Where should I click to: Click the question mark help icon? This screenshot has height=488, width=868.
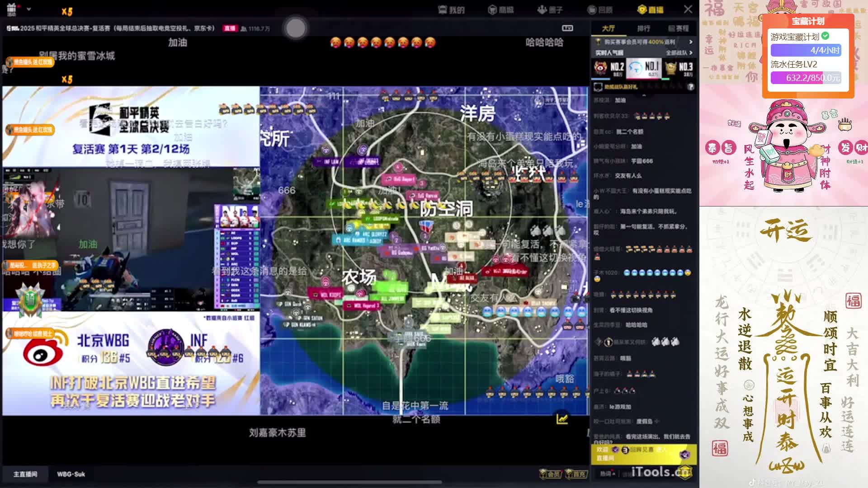(690, 87)
